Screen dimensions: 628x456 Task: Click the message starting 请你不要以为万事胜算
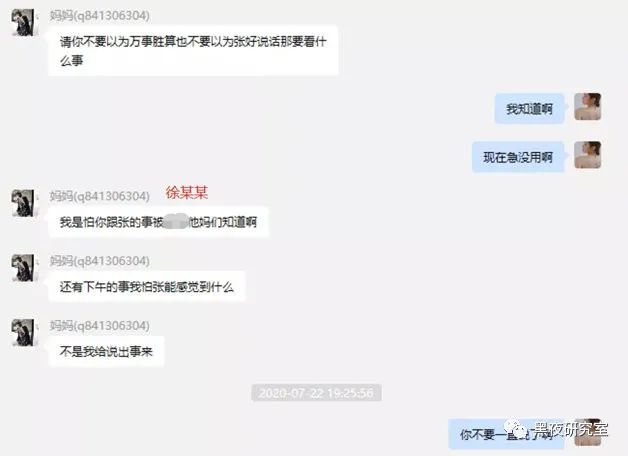(x=193, y=50)
